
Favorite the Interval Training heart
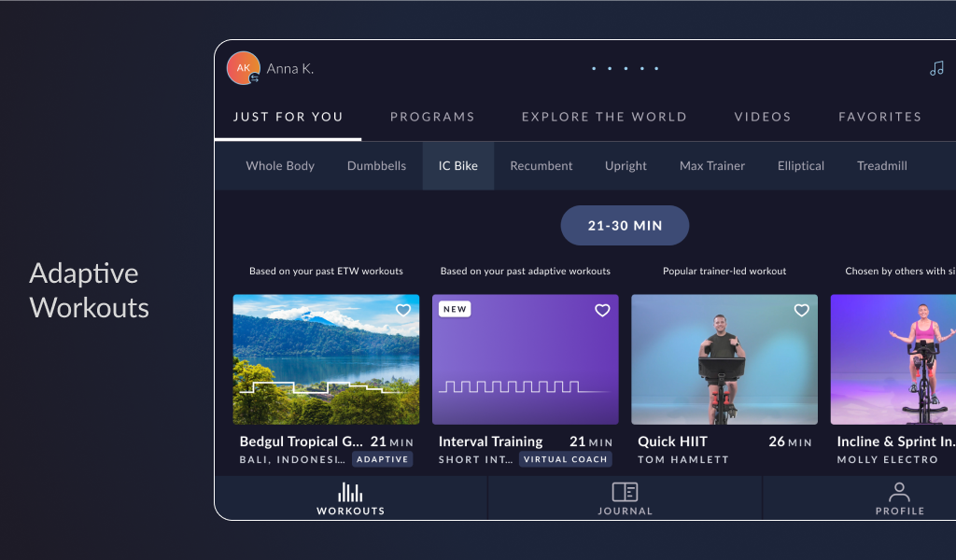click(x=602, y=310)
